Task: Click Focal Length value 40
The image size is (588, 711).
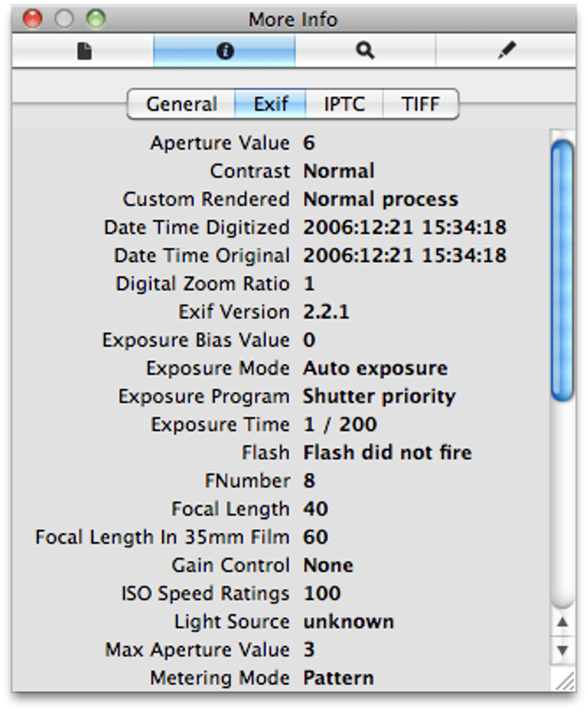Action: [x=315, y=509]
